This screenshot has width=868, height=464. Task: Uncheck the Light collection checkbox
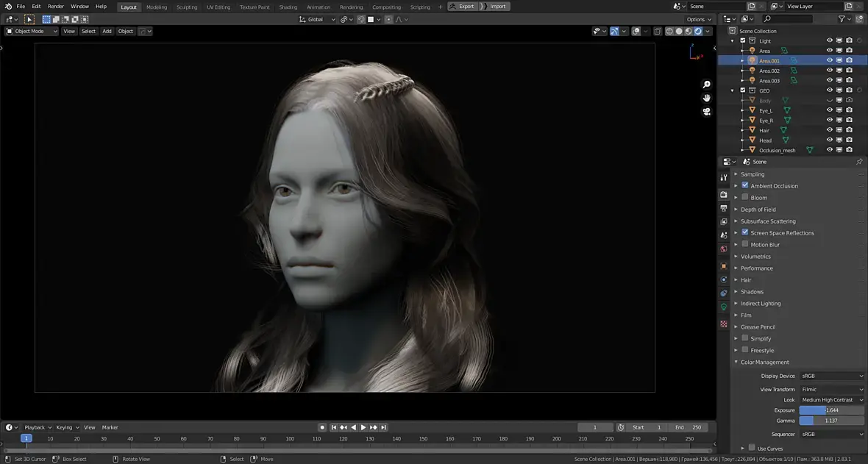coord(742,41)
